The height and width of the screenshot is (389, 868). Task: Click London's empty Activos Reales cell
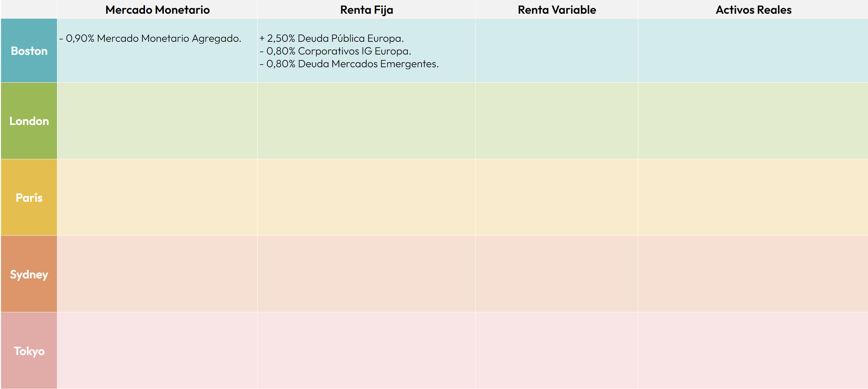tap(753, 121)
